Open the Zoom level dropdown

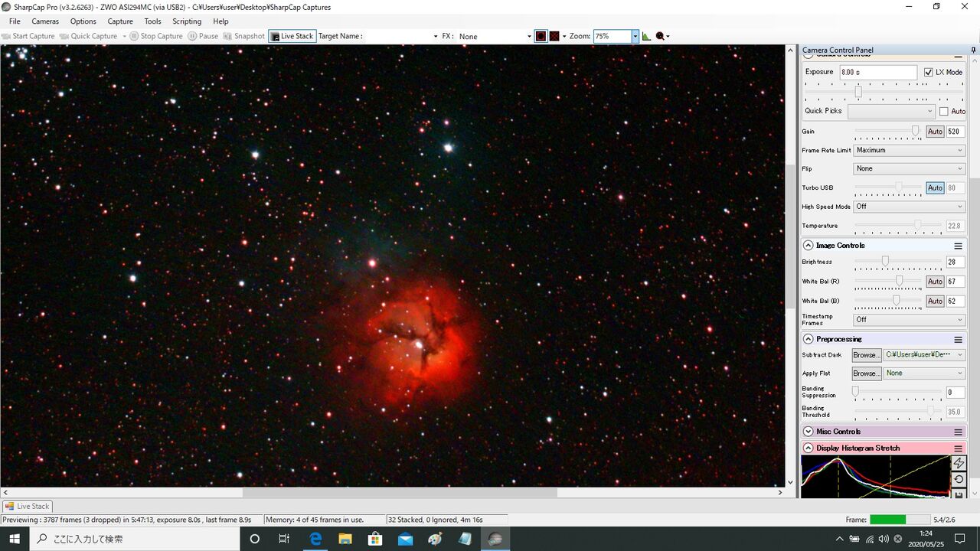635,36
